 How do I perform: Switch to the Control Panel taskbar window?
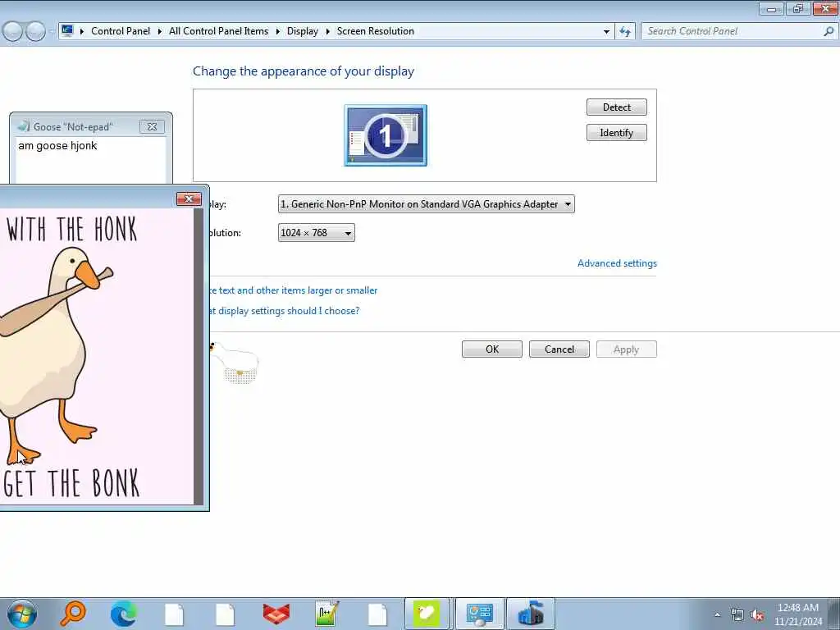[479, 614]
